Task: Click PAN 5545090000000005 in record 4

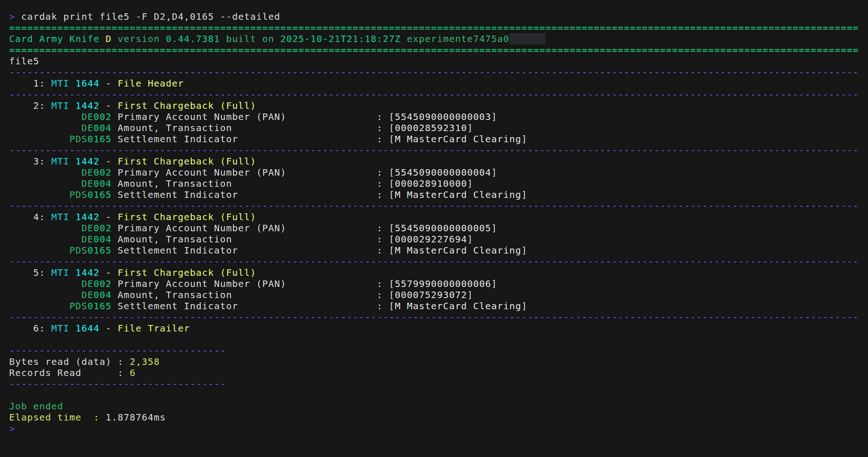Action: point(441,228)
